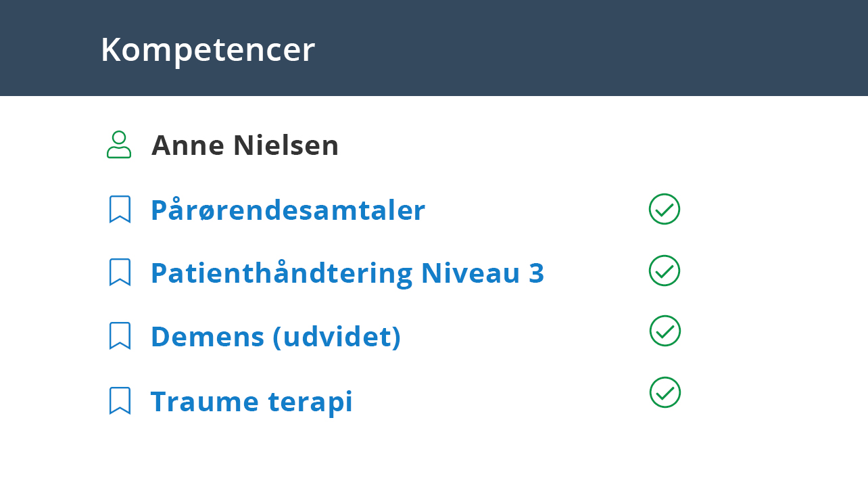The height and width of the screenshot is (487, 868).
Task: Click the Anne Nielsen name
Action: [245, 145]
